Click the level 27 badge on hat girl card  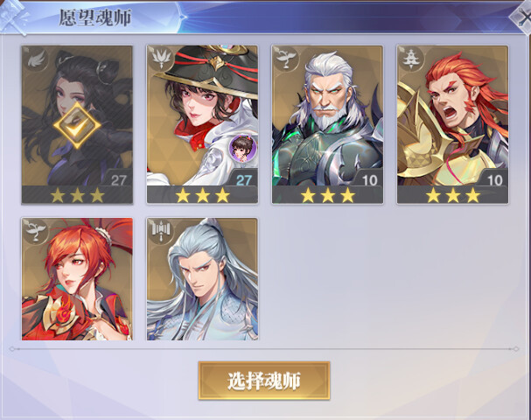tap(243, 180)
